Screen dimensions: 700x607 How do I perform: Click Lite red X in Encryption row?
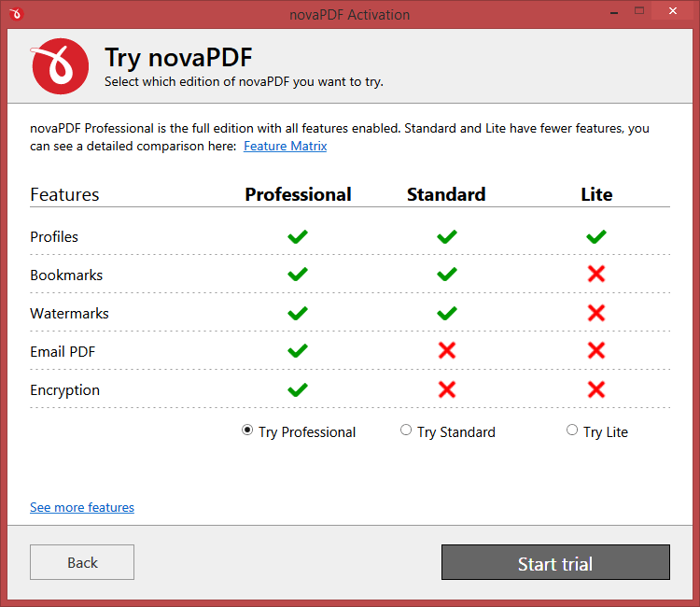[x=596, y=390]
